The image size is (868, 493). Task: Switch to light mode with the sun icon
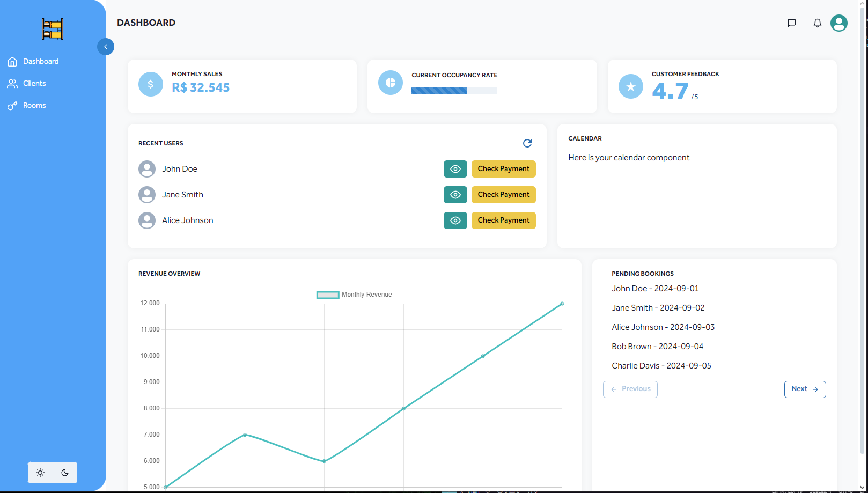[40, 473]
